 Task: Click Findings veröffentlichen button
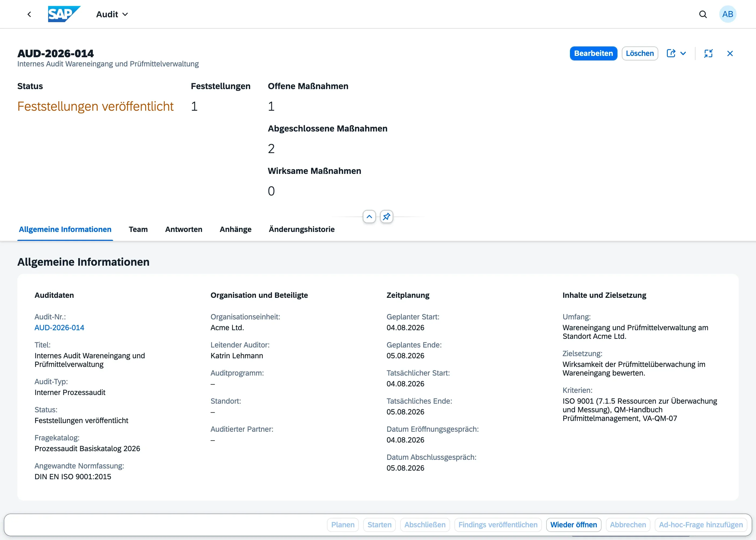pyautogui.click(x=498, y=525)
